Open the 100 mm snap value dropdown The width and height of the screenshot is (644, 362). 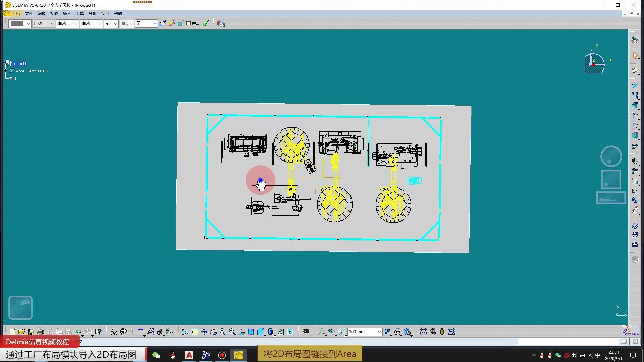coord(379,332)
